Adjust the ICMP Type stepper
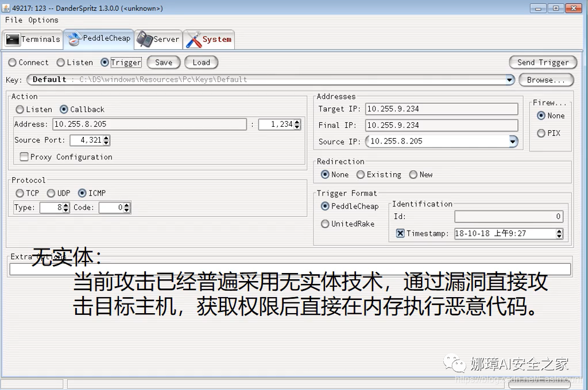This screenshot has height=390, width=588. click(66, 208)
